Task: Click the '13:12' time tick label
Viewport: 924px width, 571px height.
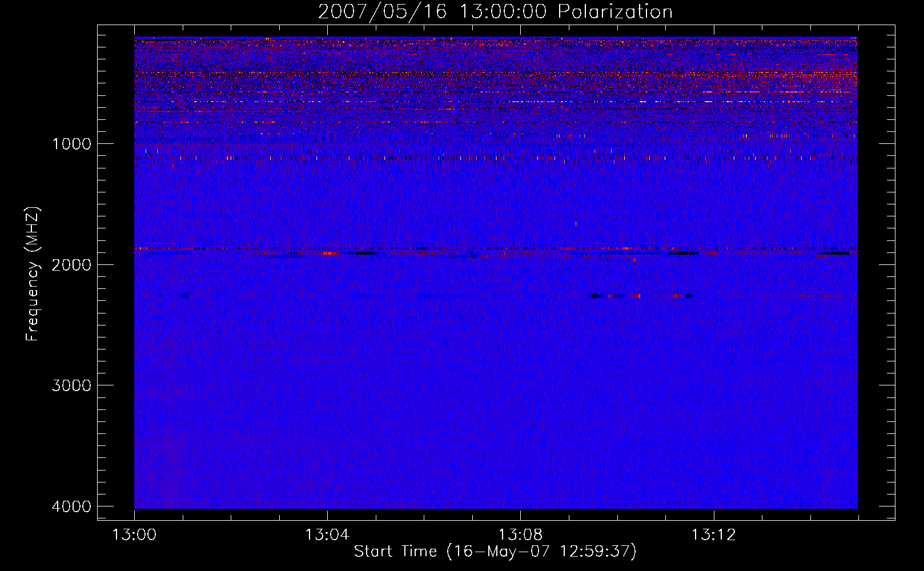Action: pyautogui.click(x=713, y=535)
